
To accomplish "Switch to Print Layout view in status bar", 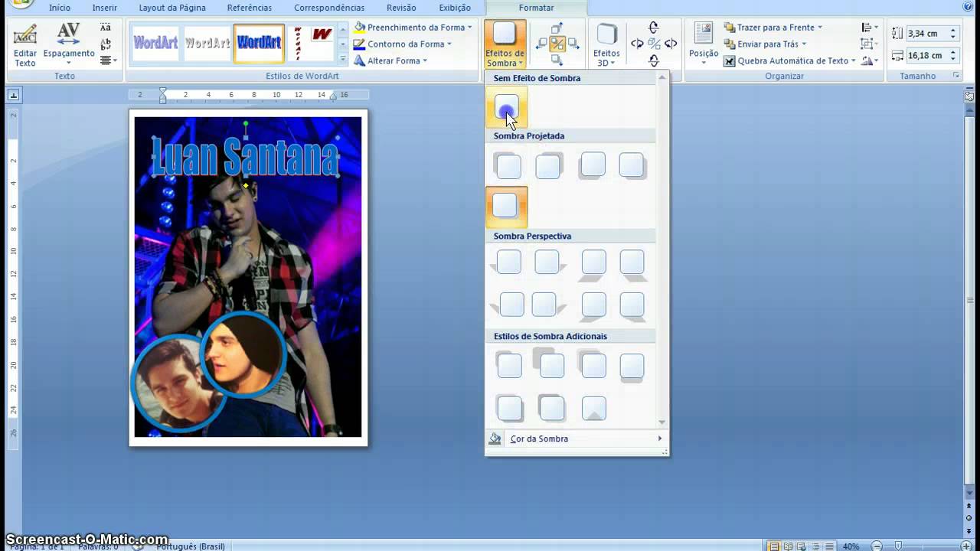I will (775, 546).
